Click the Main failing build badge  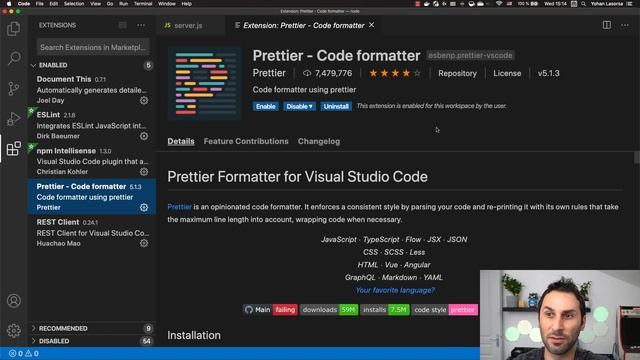tap(270, 310)
